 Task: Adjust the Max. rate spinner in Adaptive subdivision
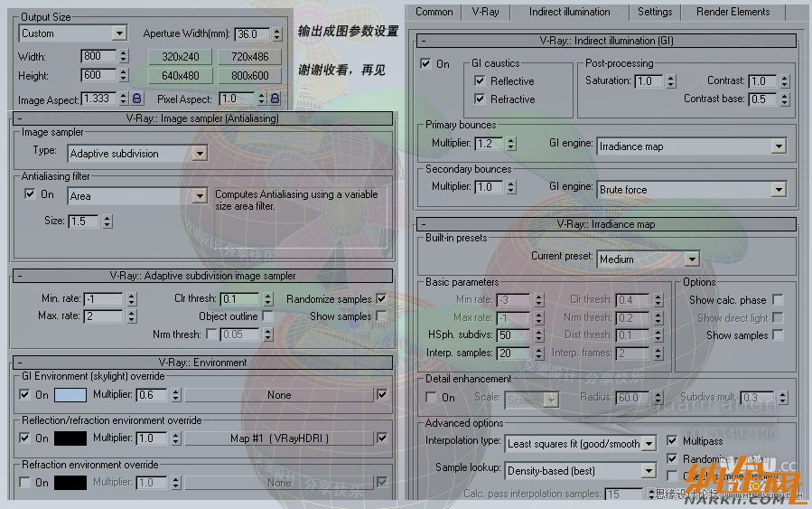click(x=132, y=316)
